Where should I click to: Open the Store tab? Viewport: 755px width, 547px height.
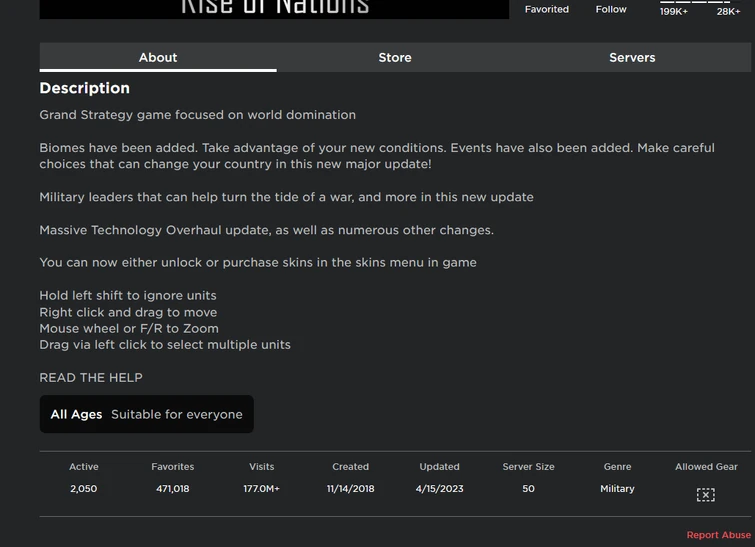click(x=395, y=57)
